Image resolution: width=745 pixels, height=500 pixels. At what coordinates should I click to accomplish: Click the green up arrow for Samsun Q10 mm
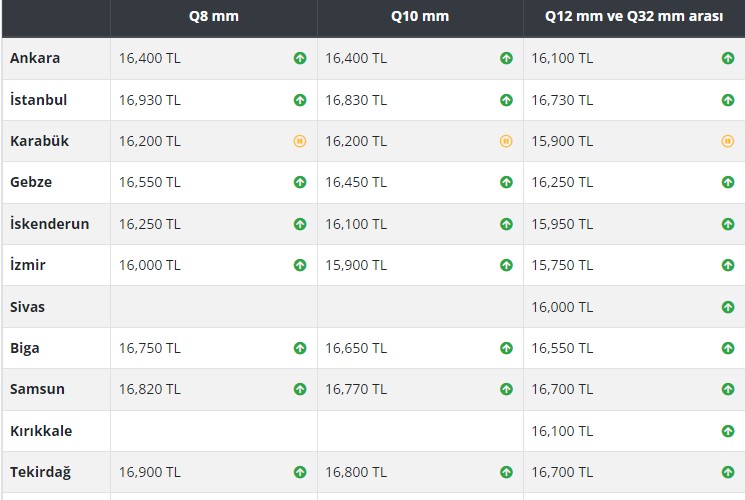click(x=506, y=389)
